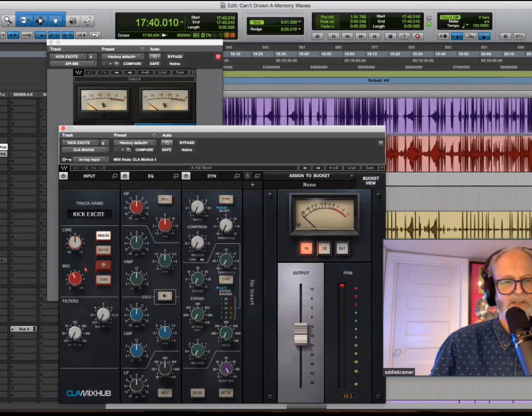The image size is (532, 416).
Task: Click the EXT SC button
Action: tap(226, 393)
